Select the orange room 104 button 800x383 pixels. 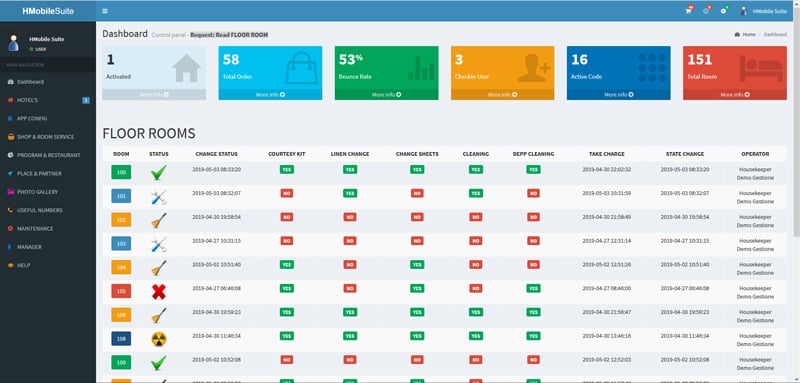(x=121, y=267)
